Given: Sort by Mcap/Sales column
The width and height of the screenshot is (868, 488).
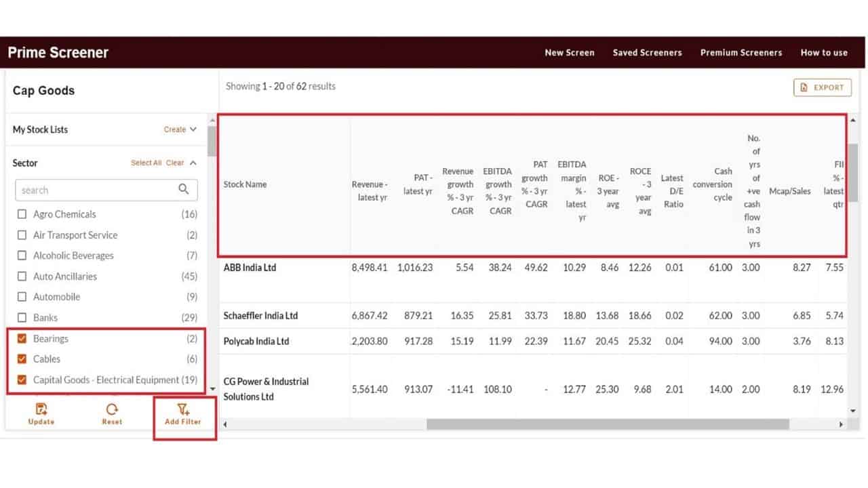Looking at the screenshot, I should pos(790,191).
